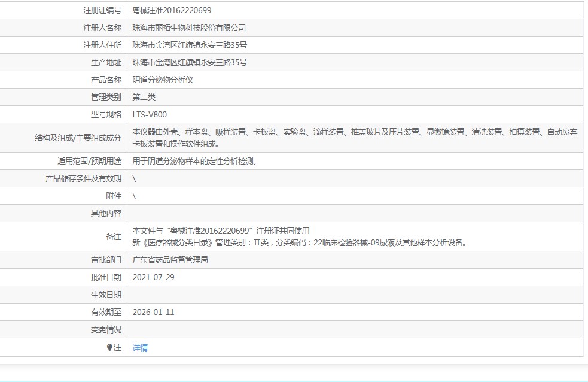Click the 注册证编号 label
Screen dimensions: 588x382
(x=102, y=11)
